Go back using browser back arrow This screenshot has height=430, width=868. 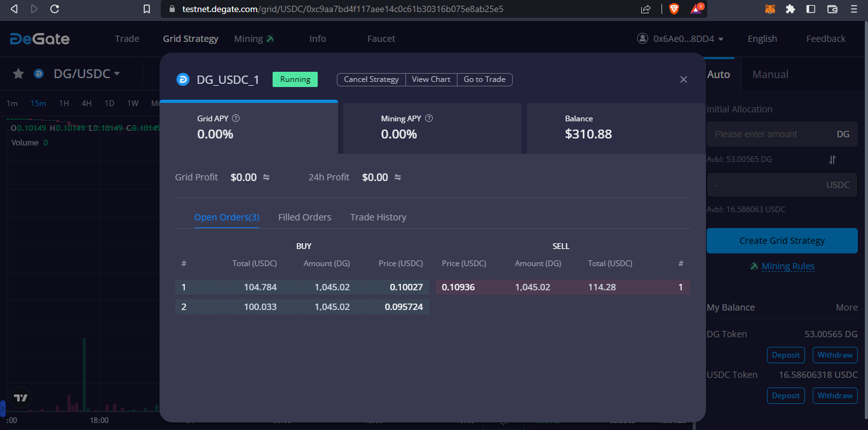pos(14,9)
